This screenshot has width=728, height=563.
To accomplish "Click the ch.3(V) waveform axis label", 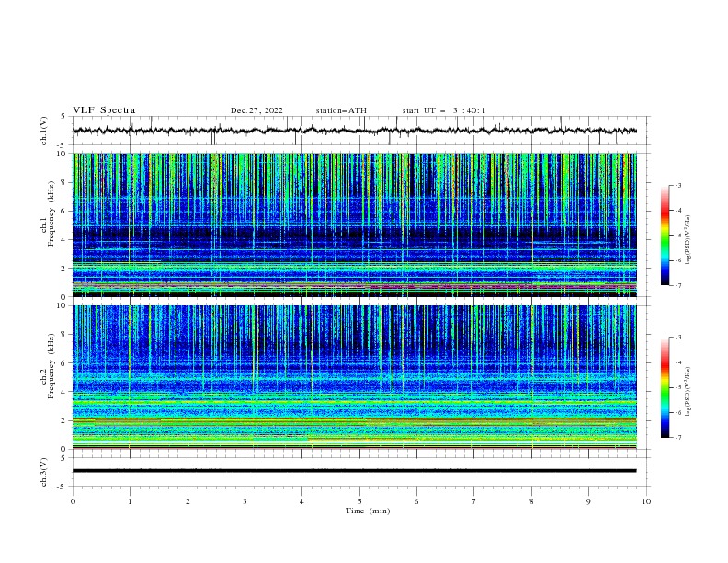I will (44, 472).
